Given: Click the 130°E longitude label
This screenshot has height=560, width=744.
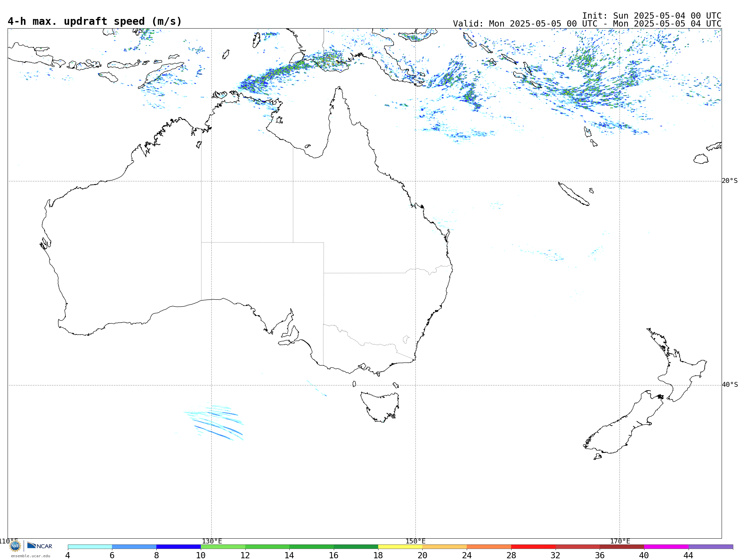Looking at the screenshot, I should pyautogui.click(x=212, y=541).
